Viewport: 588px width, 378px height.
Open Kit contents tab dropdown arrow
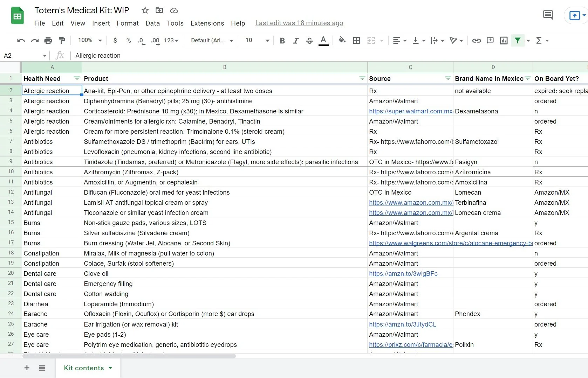(110, 368)
